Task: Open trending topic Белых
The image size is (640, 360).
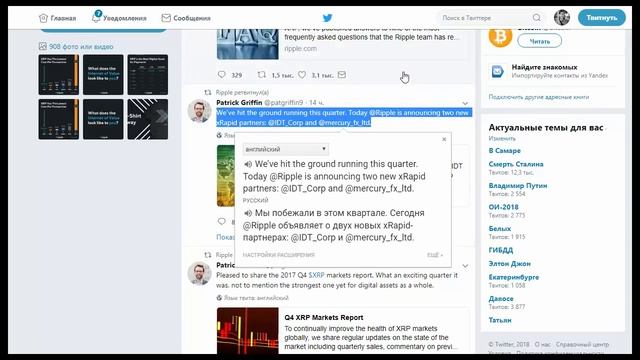Action: pyautogui.click(x=500, y=229)
